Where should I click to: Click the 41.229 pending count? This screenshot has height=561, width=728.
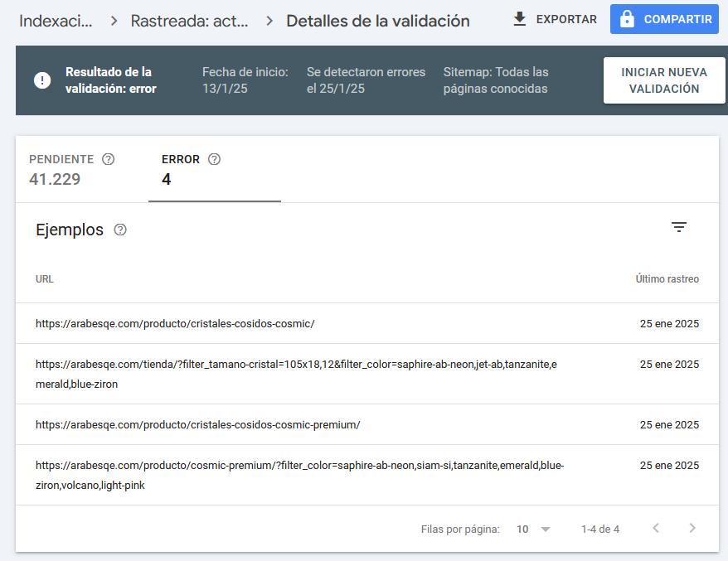point(55,179)
